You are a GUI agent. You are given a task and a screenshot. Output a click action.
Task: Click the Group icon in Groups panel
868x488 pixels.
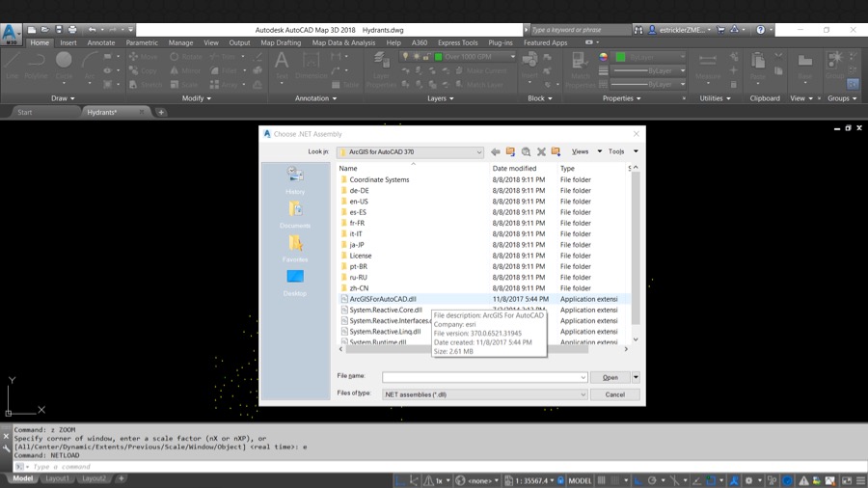click(x=834, y=66)
